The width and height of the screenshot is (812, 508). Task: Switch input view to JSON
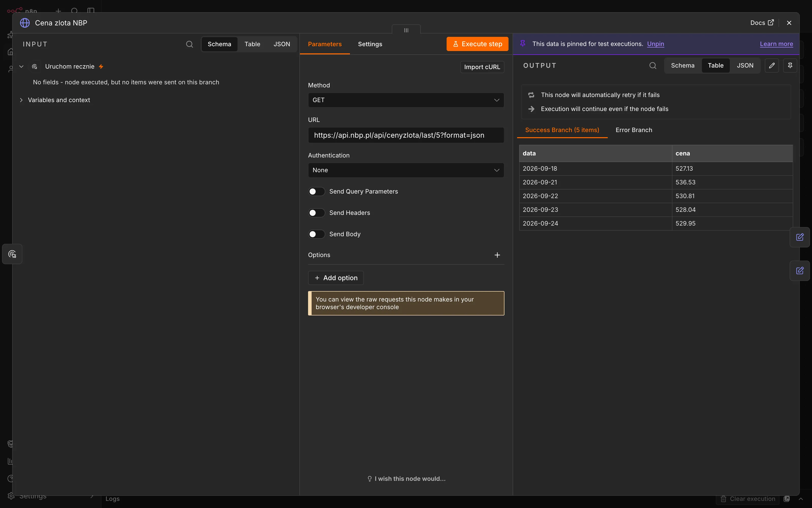pyautogui.click(x=281, y=44)
